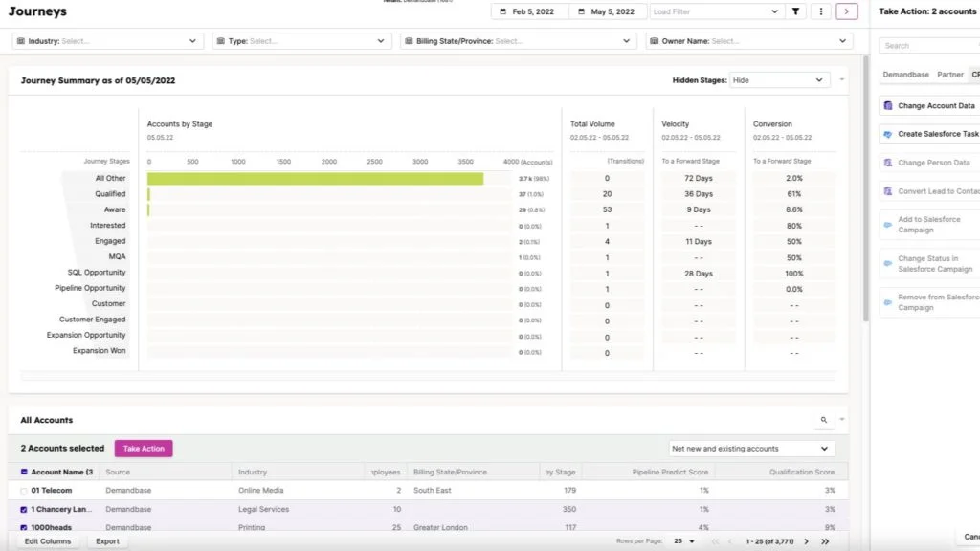980x551 pixels.
Task: Click the Convert Lead to Contact icon
Action: (x=888, y=191)
